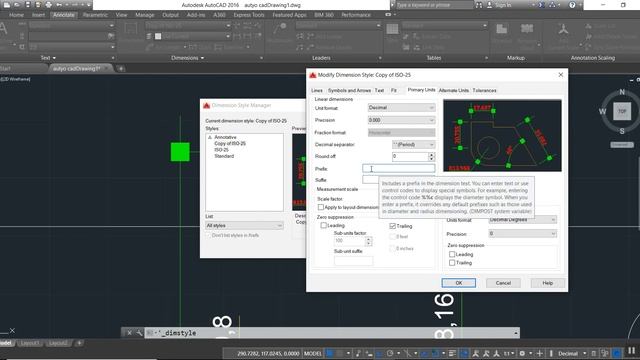Click the Plot printer icon in quick access toolbar
The width and height of the screenshot is (640, 360).
coord(49,5)
